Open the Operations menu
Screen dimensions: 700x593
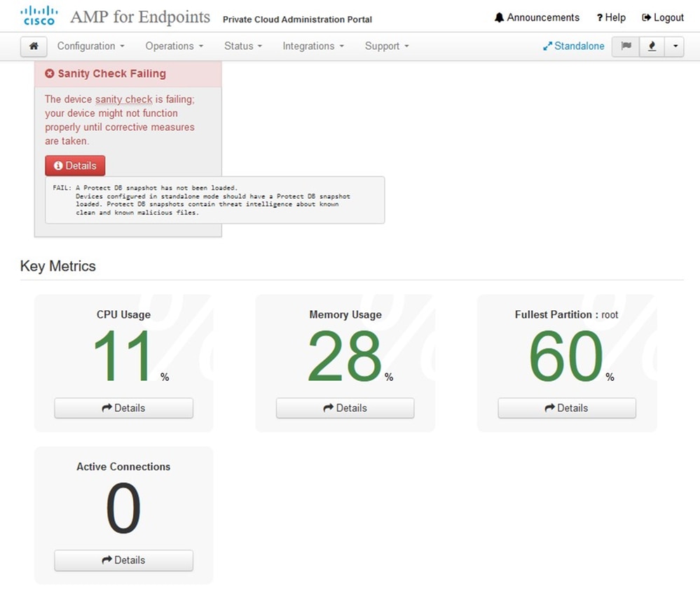[174, 46]
